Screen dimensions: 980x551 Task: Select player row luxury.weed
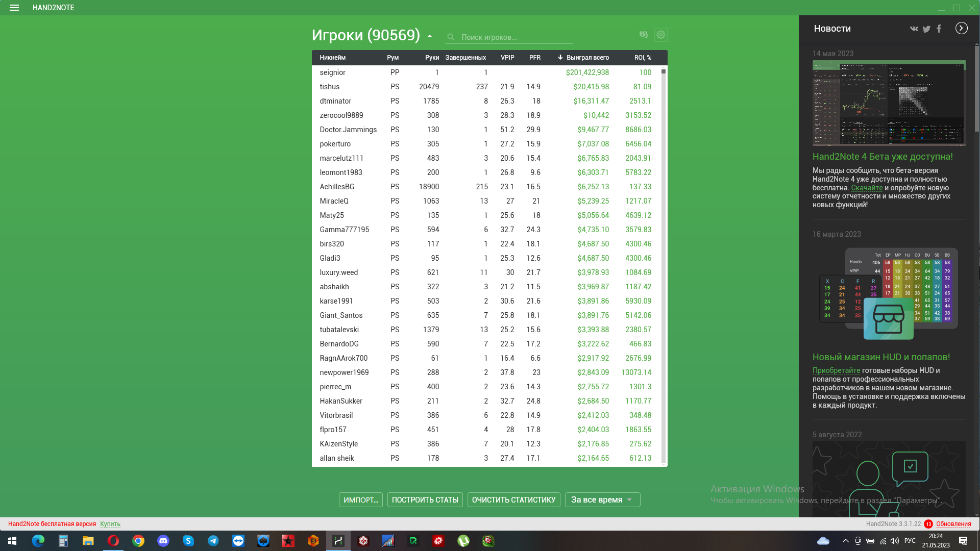[486, 272]
